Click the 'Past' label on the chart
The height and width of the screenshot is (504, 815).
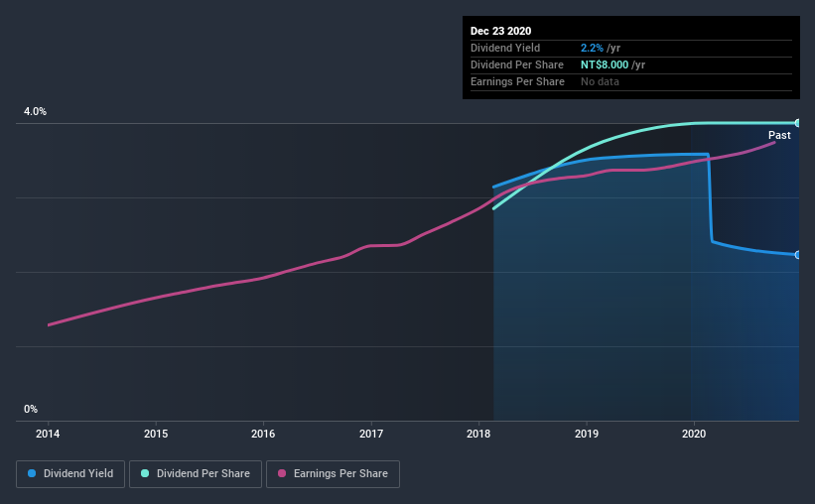[779, 135]
